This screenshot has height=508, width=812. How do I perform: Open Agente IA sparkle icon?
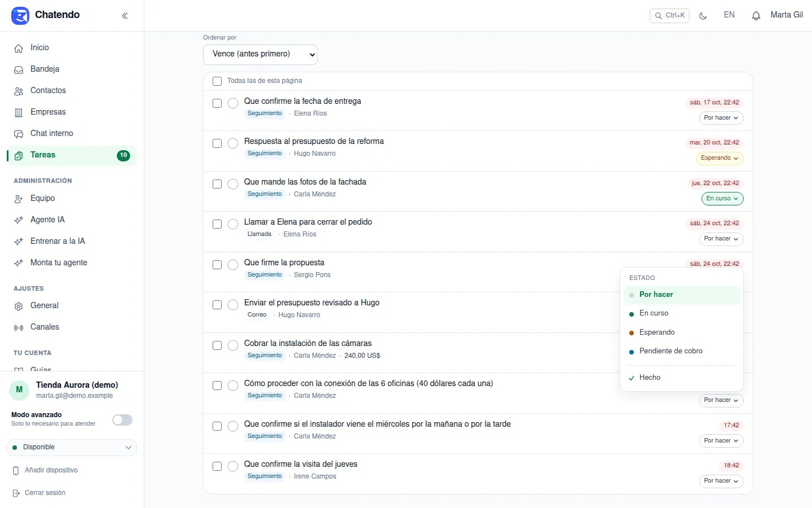pyautogui.click(x=19, y=221)
